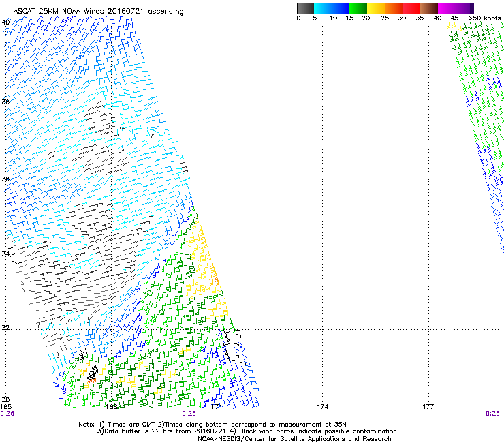
Task: Click the red 30-35 knots legend color
Action: pyautogui.click(x=411, y=8)
